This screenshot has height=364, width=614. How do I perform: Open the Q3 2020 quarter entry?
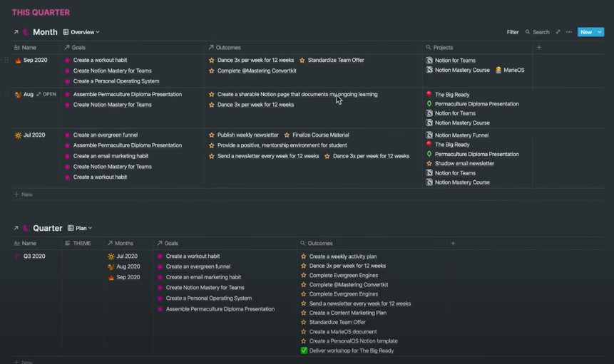(34, 256)
